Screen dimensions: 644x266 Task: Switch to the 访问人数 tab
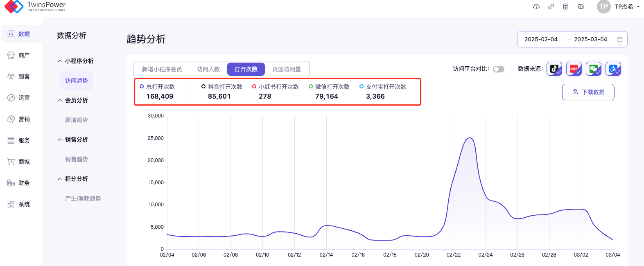click(x=208, y=69)
